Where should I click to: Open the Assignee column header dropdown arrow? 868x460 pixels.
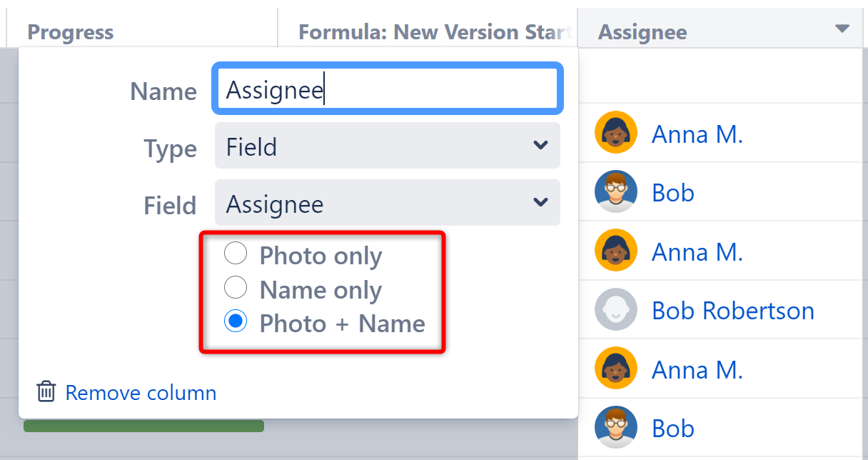(842, 29)
